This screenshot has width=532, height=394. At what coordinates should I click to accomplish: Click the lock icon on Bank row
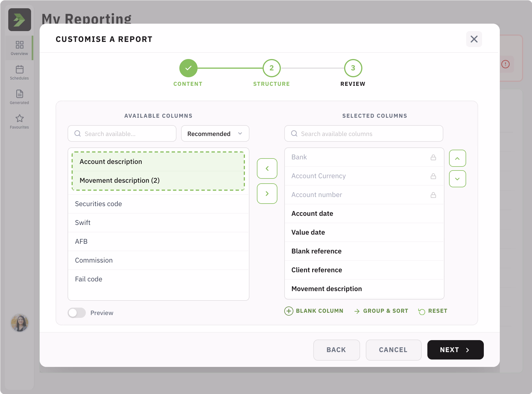coord(433,157)
